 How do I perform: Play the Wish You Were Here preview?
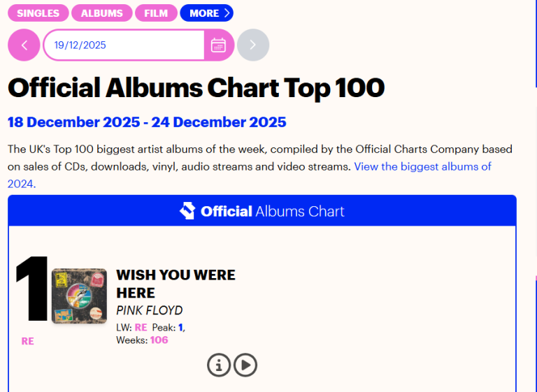[245, 364]
